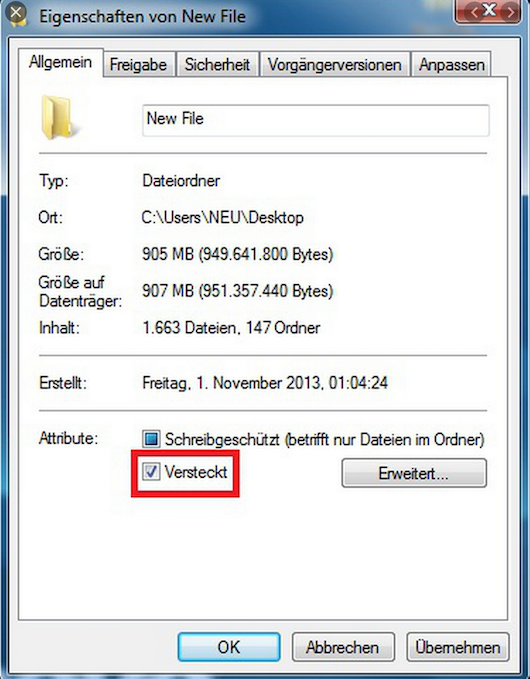Viewport: 530px width, 679px height.
Task: Toggle the Schreibgeschützt checkbox
Action: pos(151,439)
